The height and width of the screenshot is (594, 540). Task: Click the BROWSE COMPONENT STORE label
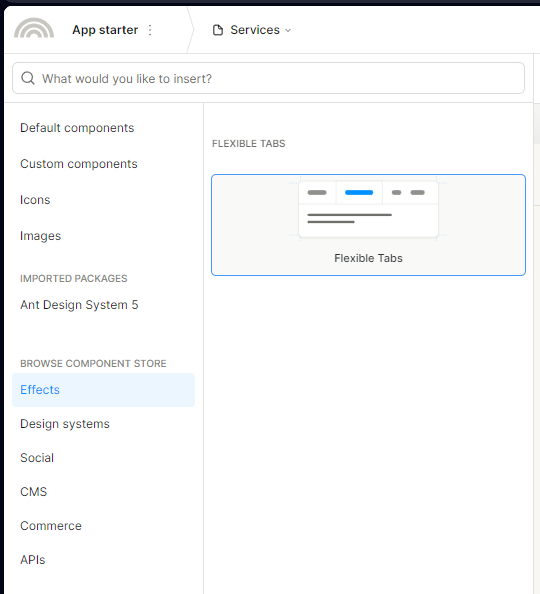(93, 364)
